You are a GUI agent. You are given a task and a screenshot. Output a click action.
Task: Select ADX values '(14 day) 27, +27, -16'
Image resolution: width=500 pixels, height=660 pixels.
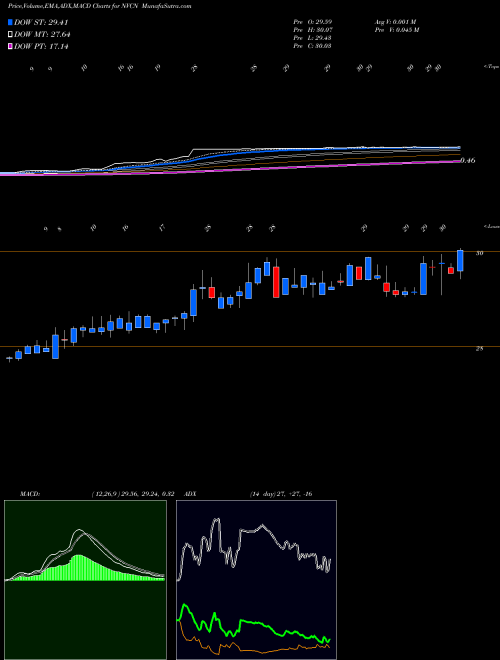point(281,494)
